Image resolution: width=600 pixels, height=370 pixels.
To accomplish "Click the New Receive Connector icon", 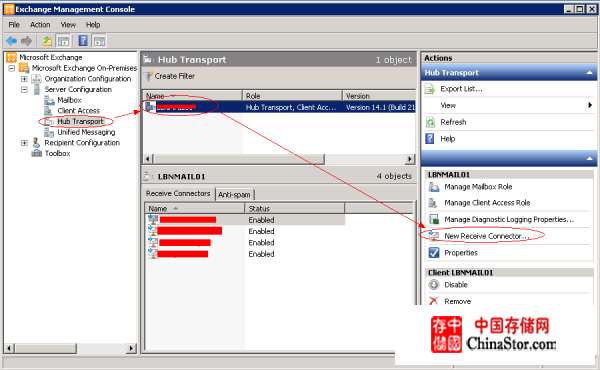I will [x=434, y=236].
